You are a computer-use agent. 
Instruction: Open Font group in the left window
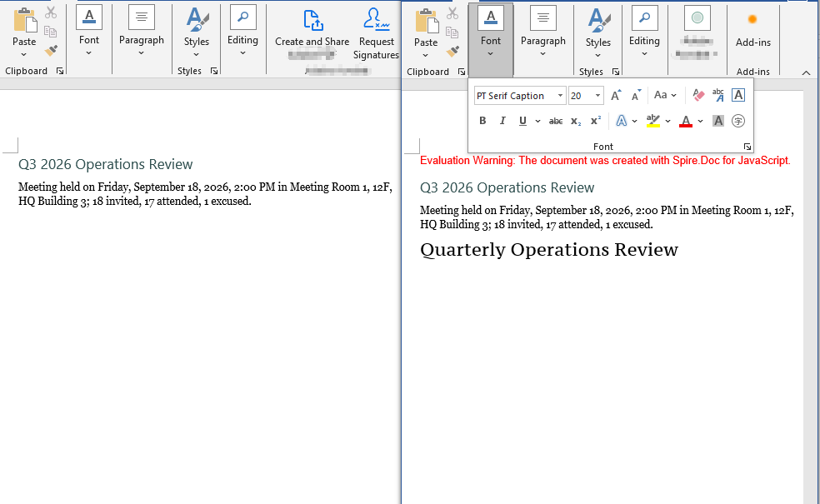[89, 30]
